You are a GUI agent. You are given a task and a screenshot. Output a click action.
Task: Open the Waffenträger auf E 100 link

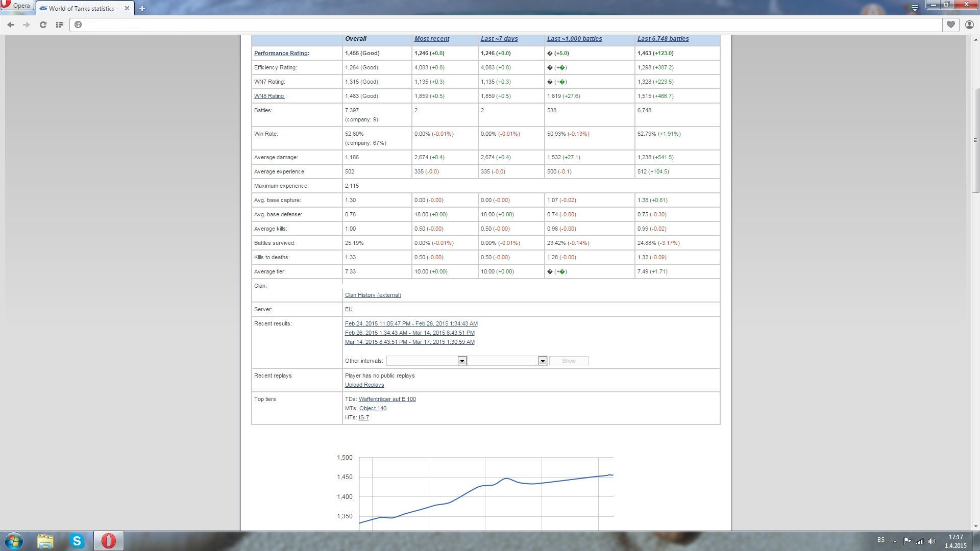click(387, 399)
